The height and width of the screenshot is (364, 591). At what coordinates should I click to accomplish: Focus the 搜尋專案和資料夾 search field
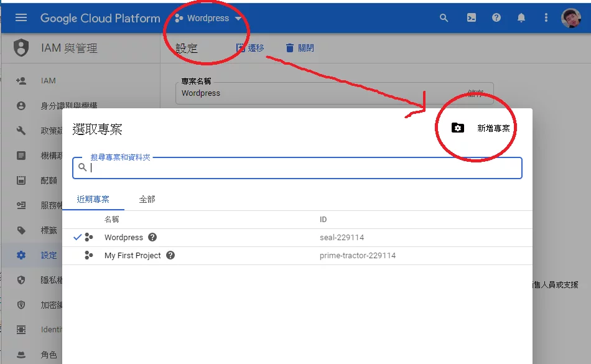297,167
